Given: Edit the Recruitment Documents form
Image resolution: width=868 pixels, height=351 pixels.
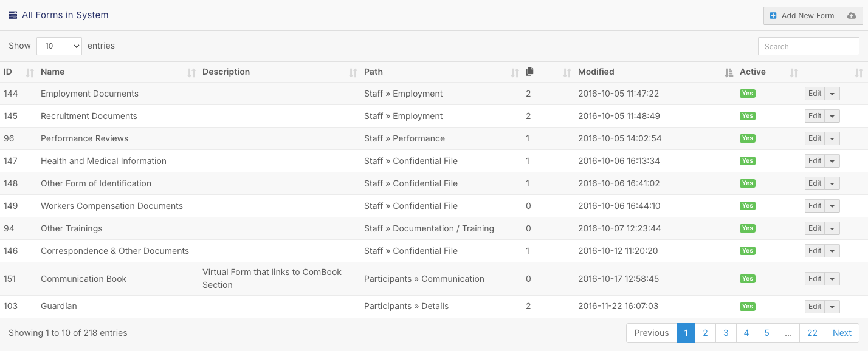Looking at the screenshot, I should pyautogui.click(x=815, y=116).
